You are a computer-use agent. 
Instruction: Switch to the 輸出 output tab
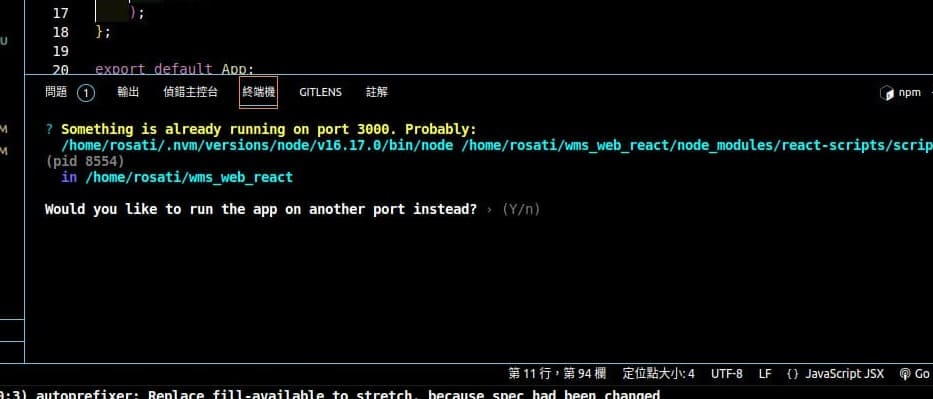pos(128,92)
